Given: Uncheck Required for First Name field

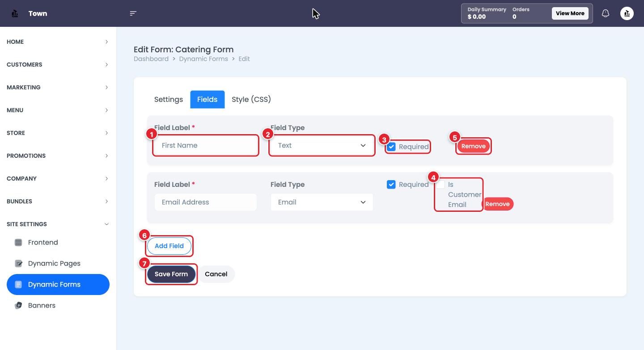Looking at the screenshot, I should tap(391, 147).
